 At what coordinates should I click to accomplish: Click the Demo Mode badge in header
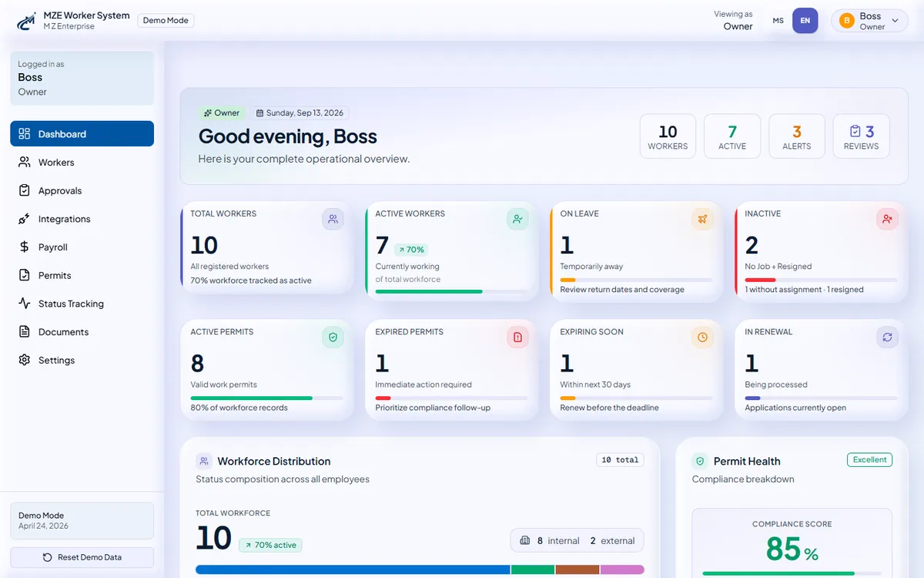[x=166, y=21]
